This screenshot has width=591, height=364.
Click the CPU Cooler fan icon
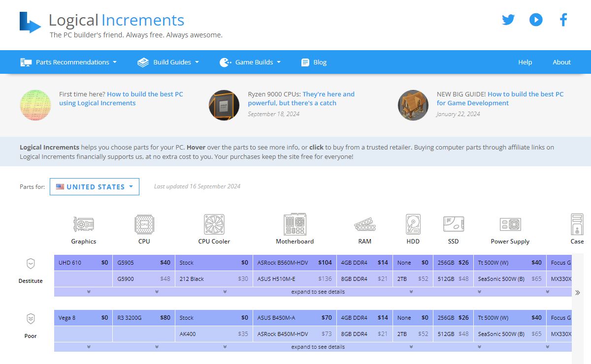(x=214, y=224)
